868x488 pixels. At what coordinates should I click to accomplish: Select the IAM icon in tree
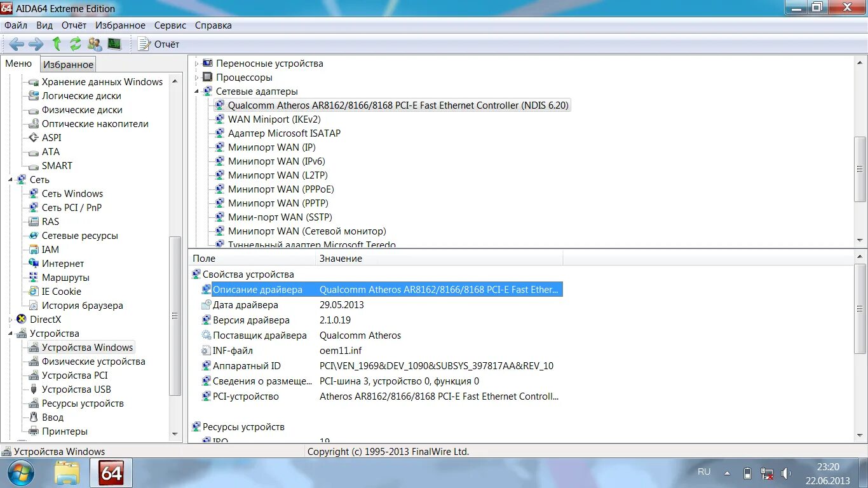coord(34,250)
